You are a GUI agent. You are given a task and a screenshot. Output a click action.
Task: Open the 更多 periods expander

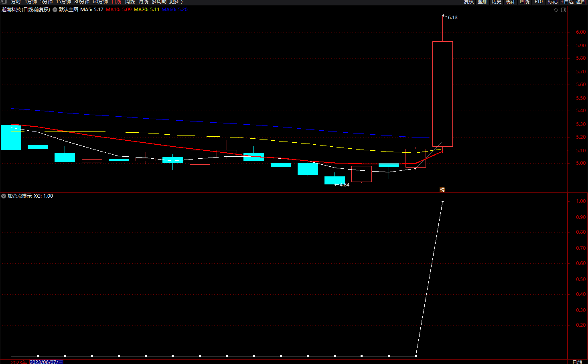pyautogui.click(x=176, y=2)
